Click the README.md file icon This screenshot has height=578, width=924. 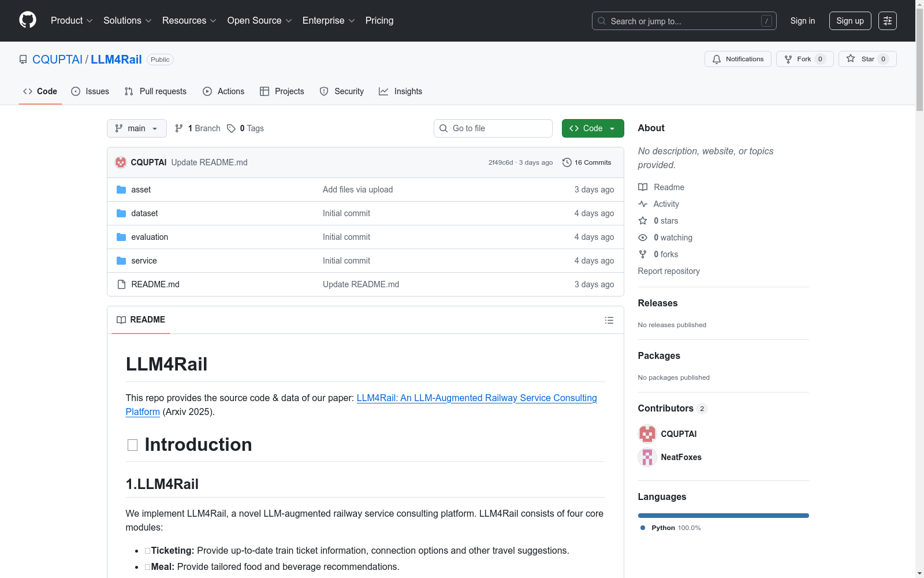pyautogui.click(x=121, y=284)
